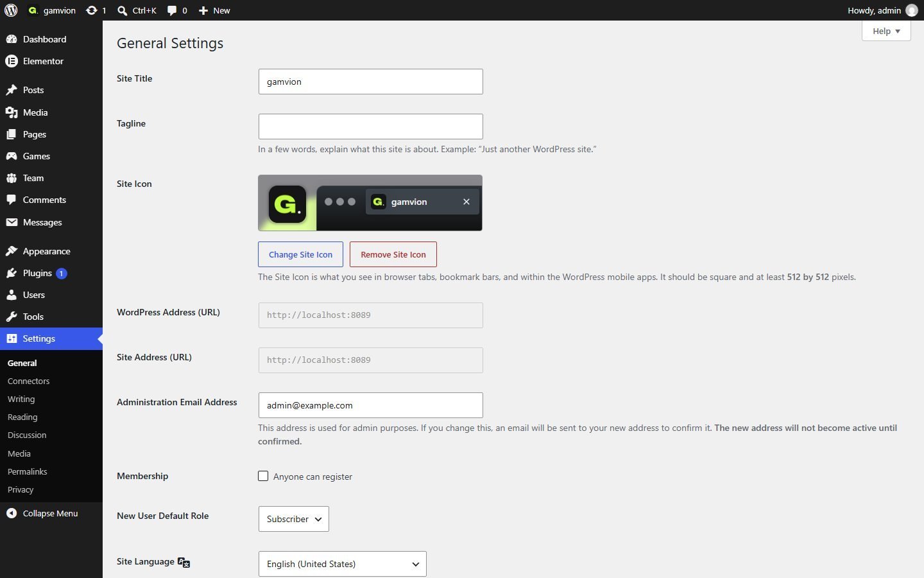Expand the Help panel dropdown
This screenshot has width=924, height=578.
(886, 31)
